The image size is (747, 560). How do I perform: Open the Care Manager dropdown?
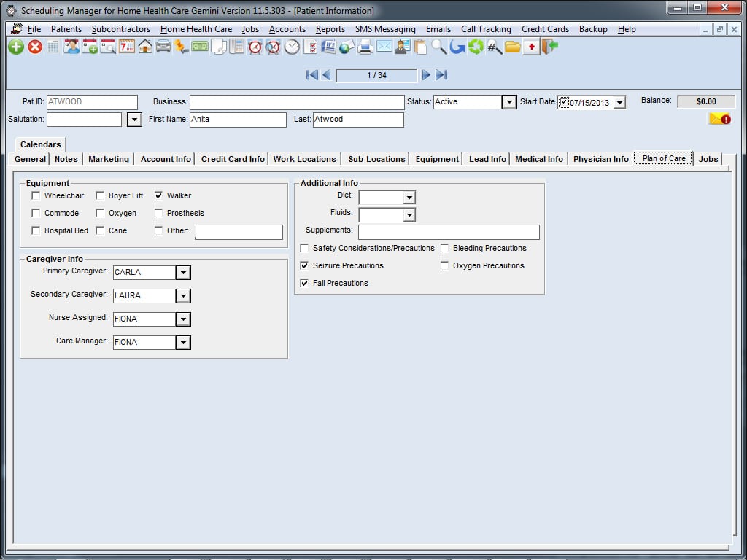(183, 343)
